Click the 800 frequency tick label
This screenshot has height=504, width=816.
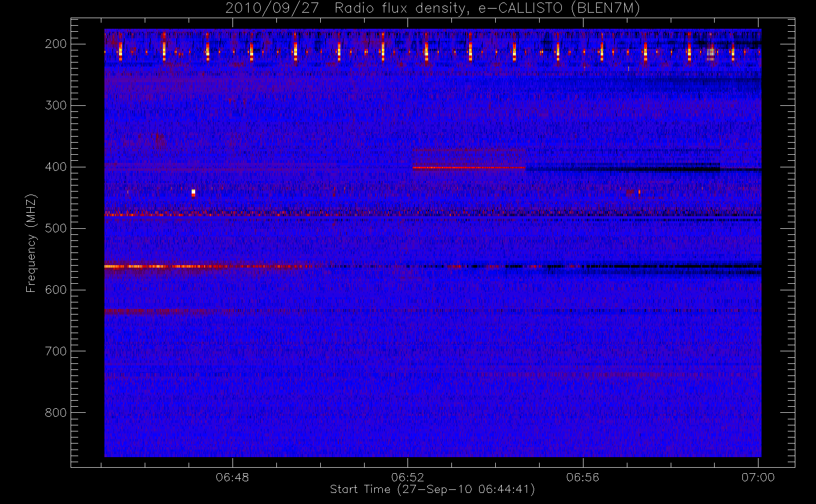[x=56, y=413]
